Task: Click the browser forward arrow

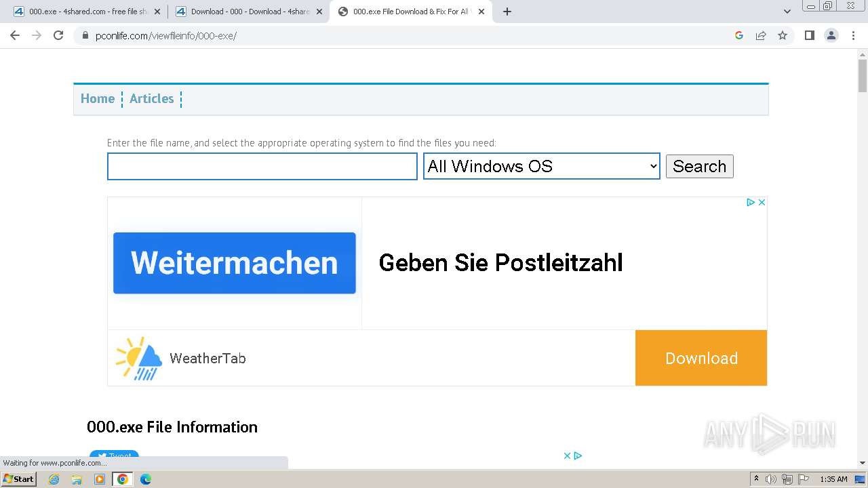Action: [37, 35]
